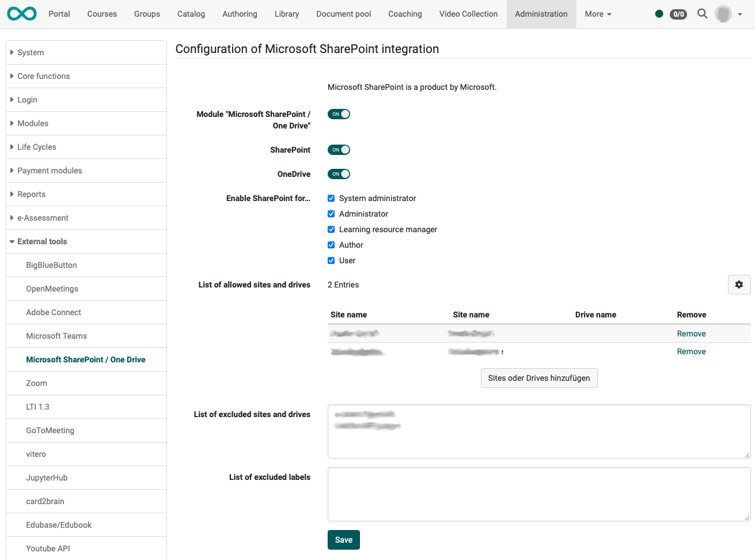Expand the e-Assessment section
Viewport: 755px width, 560px height.
(x=86, y=218)
